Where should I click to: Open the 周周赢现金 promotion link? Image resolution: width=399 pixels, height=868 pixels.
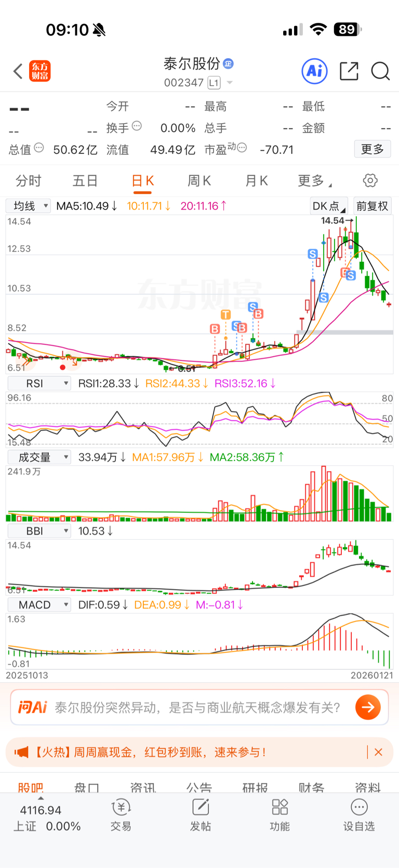pos(150,752)
